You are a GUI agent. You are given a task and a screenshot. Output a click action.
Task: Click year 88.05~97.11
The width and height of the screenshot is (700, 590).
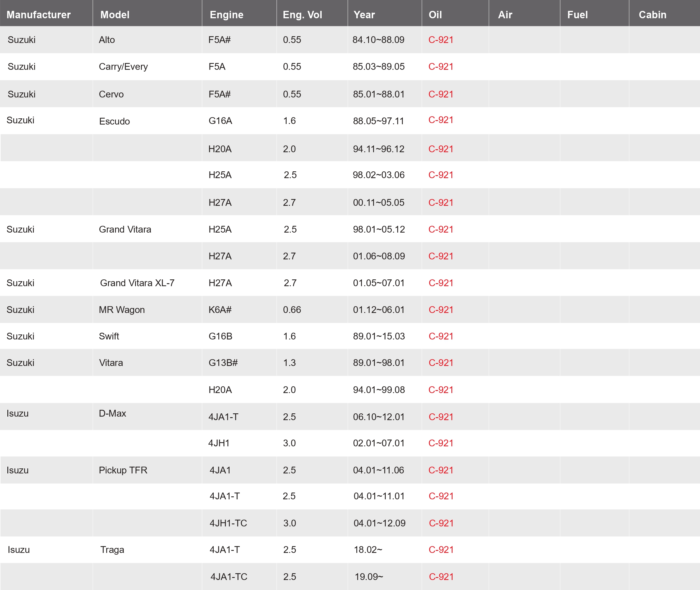pyautogui.click(x=378, y=121)
